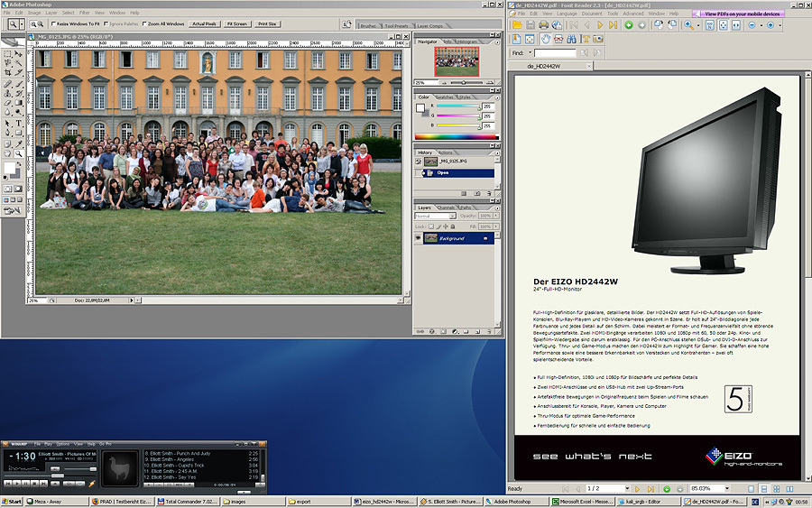This screenshot has height=508, width=812.
Task: Click the Winamp lightning bolt icon
Action: [92, 485]
